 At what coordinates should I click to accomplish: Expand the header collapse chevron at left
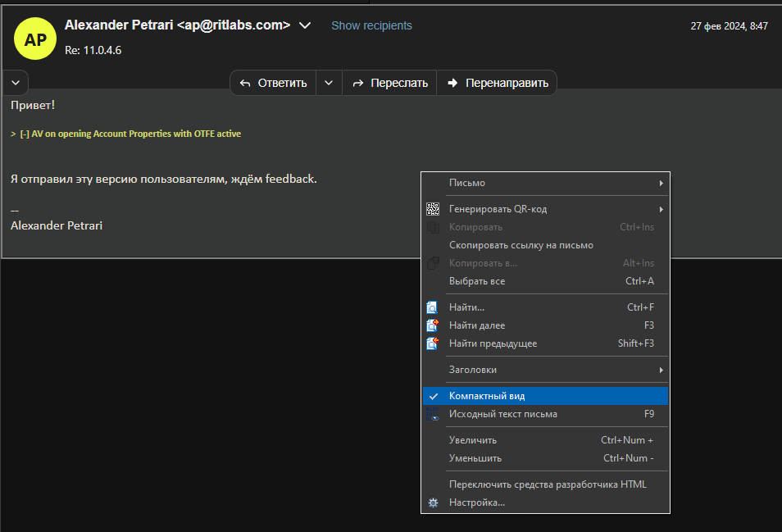[x=15, y=83]
